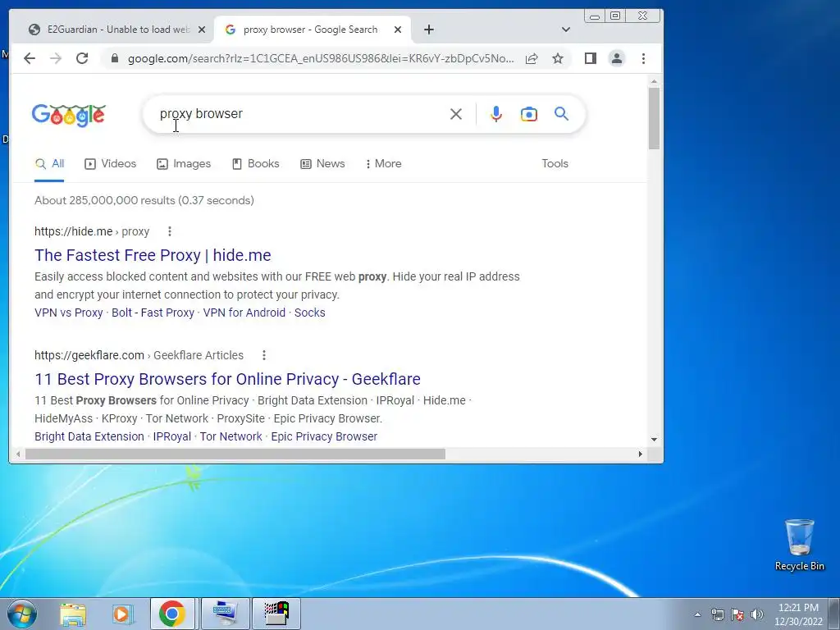Switch to News results
This screenshot has height=630, width=840.
pos(322,164)
